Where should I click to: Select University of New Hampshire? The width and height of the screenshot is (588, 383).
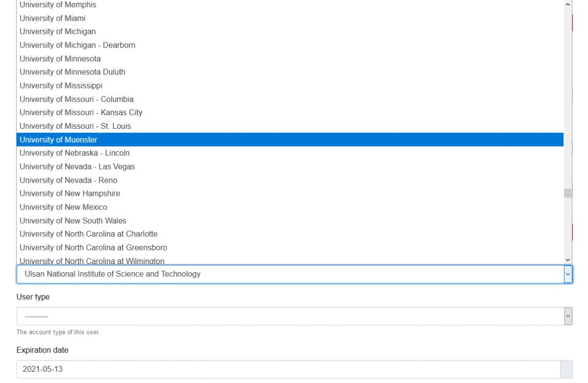[x=290, y=193]
